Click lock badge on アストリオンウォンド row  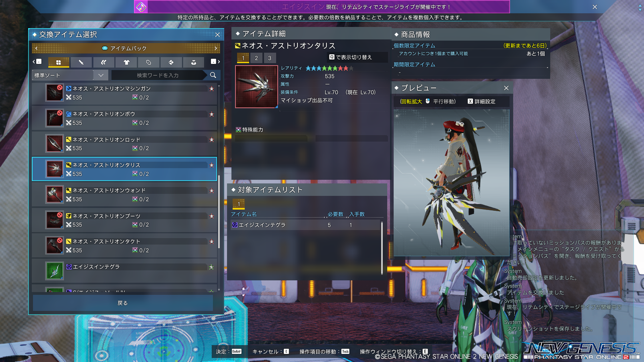point(211,191)
